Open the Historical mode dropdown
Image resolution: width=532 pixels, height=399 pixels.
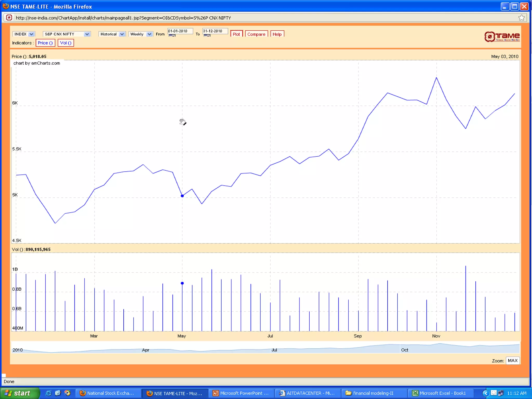(x=122, y=34)
